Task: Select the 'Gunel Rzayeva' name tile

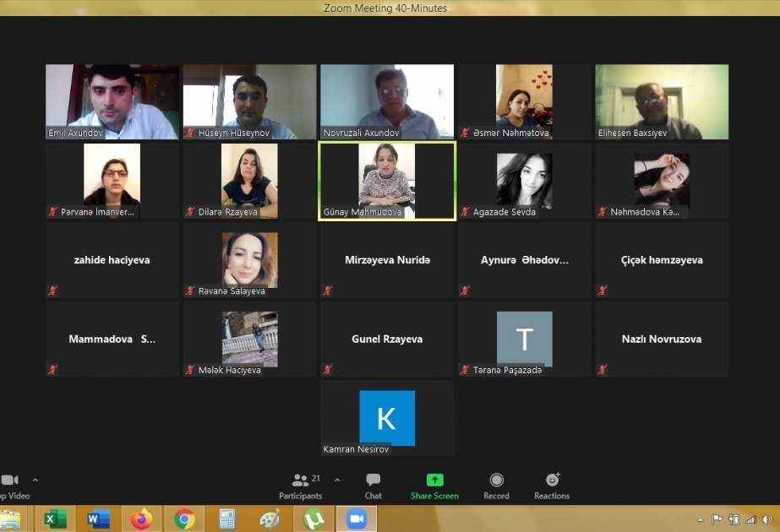Action: 387,339
